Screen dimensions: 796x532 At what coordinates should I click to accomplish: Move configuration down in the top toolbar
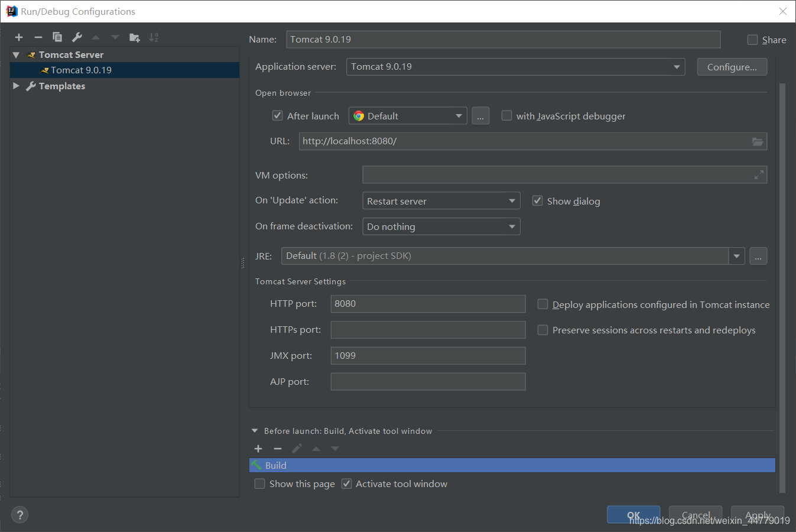pyautogui.click(x=115, y=37)
